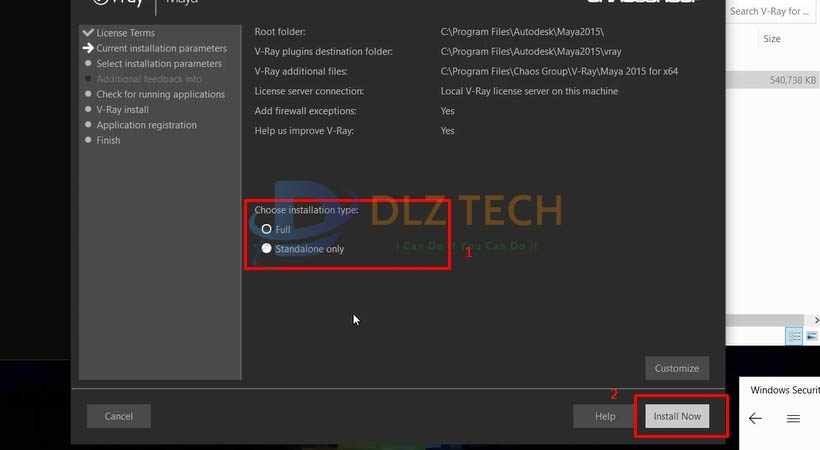
Task: Click back arrow in Windows Security window
Action: pyautogui.click(x=755, y=418)
